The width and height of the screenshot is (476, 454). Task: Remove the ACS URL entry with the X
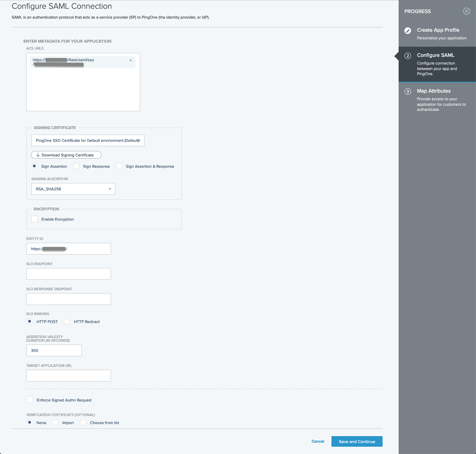131,60
